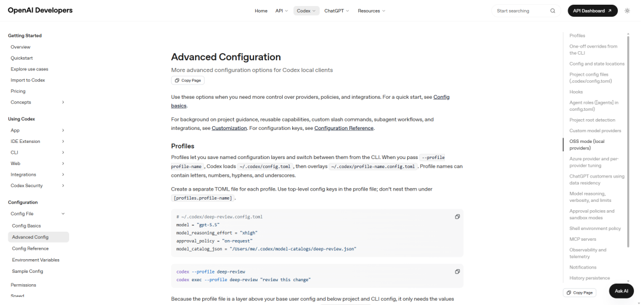Viewport: 644px width, 305px height.
Task: Open the Ask AI assistant
Action: [621, 291]
